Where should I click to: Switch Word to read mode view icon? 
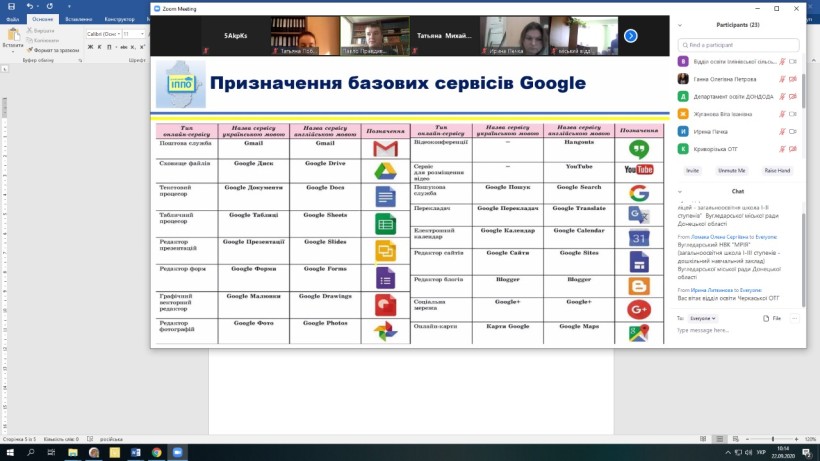point(703,439)
